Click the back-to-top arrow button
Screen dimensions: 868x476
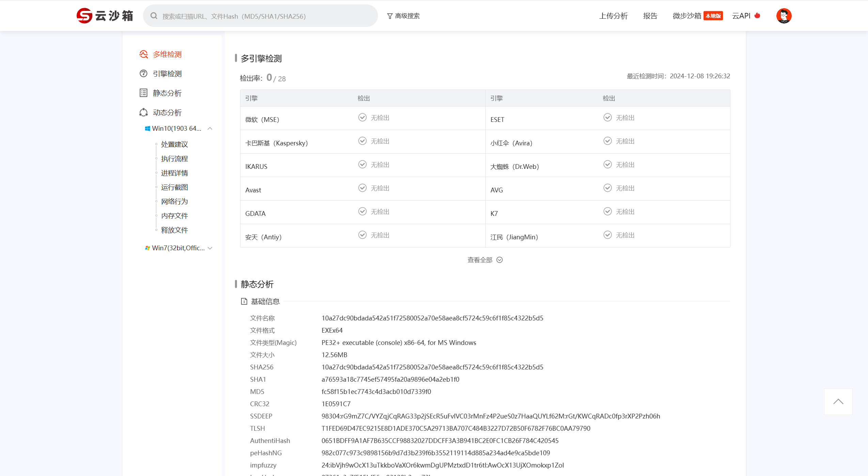[838, 402]
